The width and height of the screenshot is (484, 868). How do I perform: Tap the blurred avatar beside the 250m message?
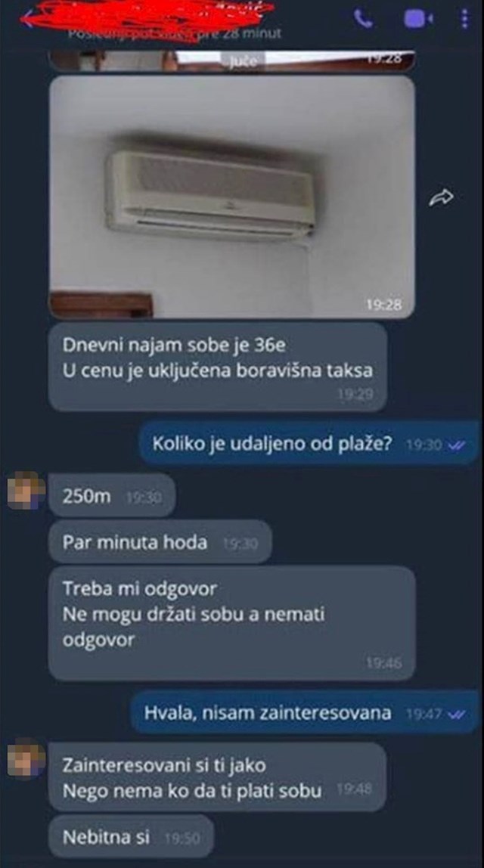click(x=26, y=491)
